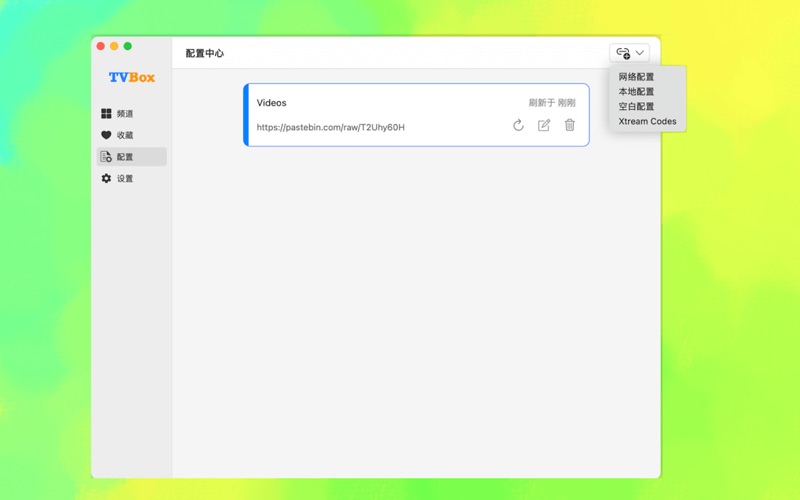Collapse the add-configuration dropdown chevron

coord(640,53)
